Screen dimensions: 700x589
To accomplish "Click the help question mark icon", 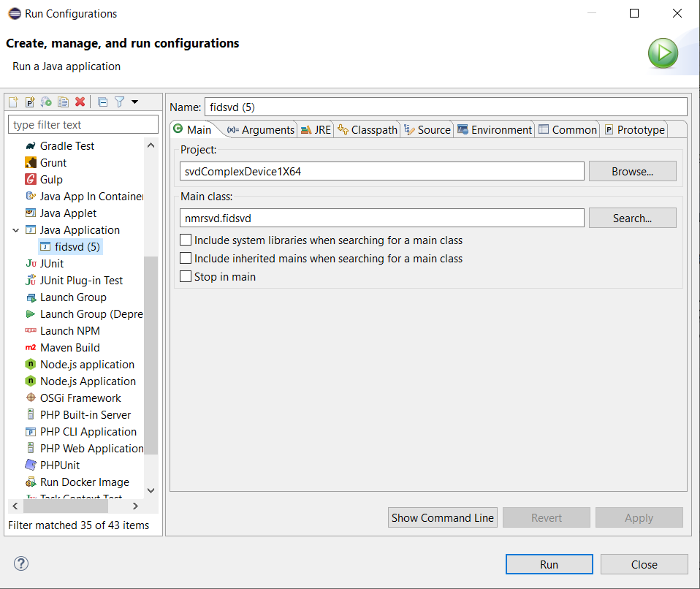I will pos(21,563).
